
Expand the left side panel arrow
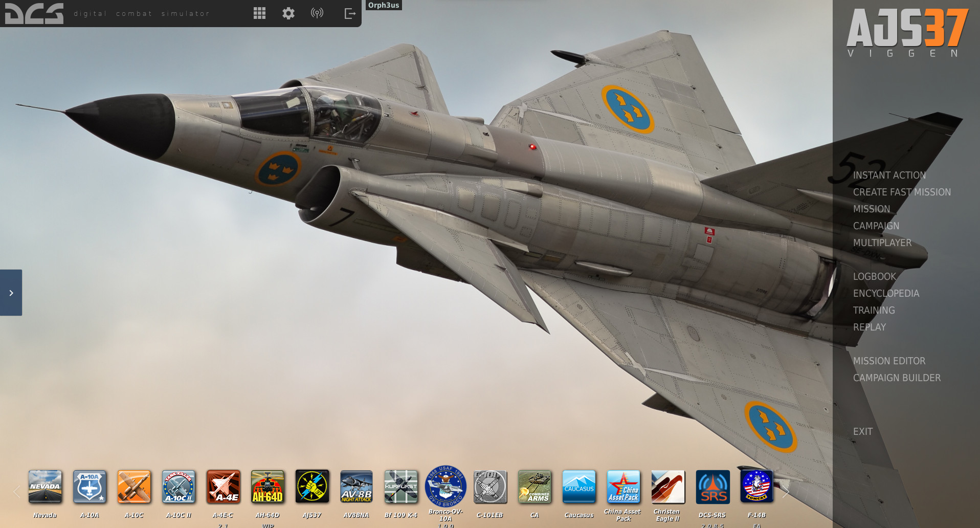[x=11, y=293]
